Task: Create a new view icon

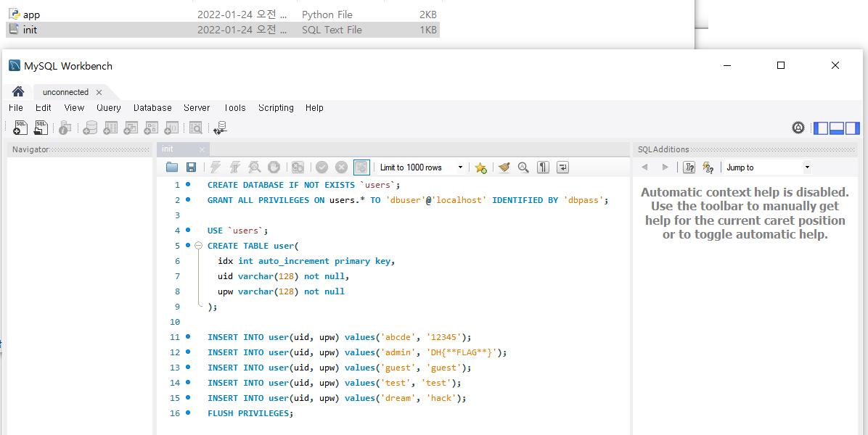Action: [131, 128]
